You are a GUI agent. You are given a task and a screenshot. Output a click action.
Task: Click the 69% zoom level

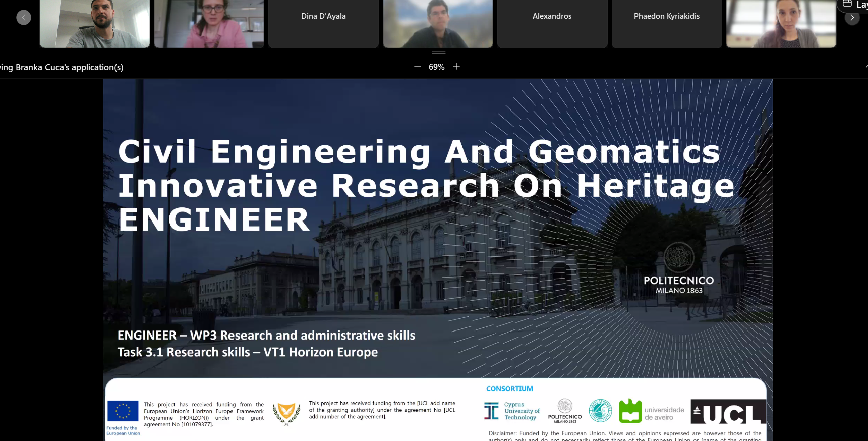tap(437, 67)
